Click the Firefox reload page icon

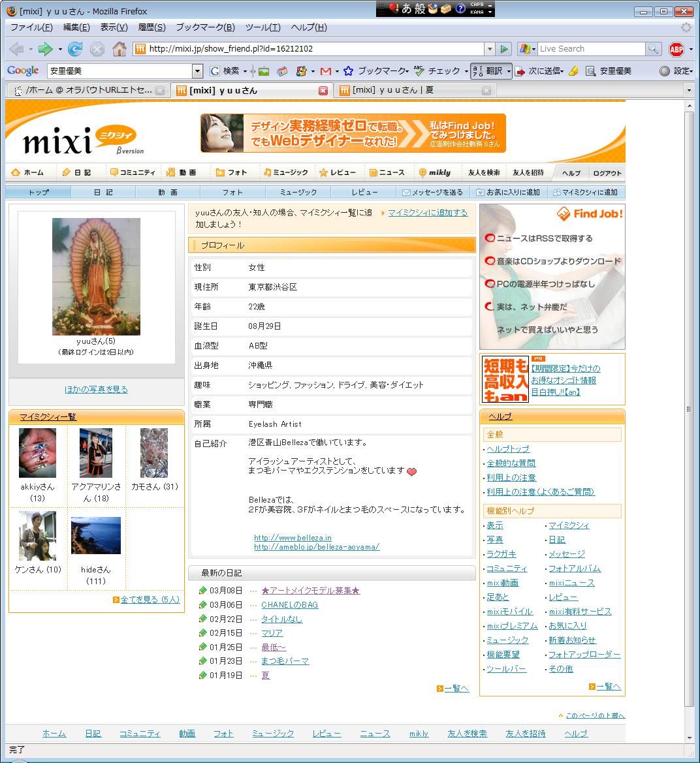(x=75, y=49)
